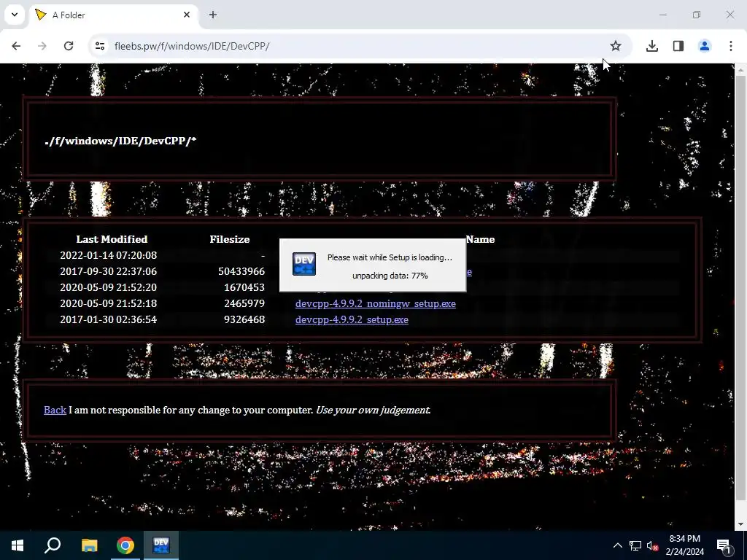This screenshot has width=747, height=560.
Task: Reload the current page
Action: (69, 46)
